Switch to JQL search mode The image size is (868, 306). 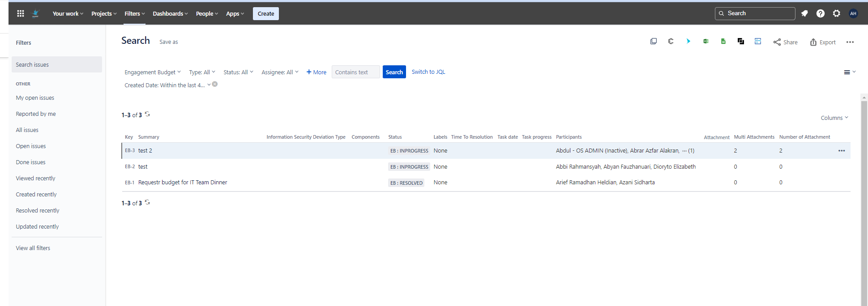click(x=428, y=72)
